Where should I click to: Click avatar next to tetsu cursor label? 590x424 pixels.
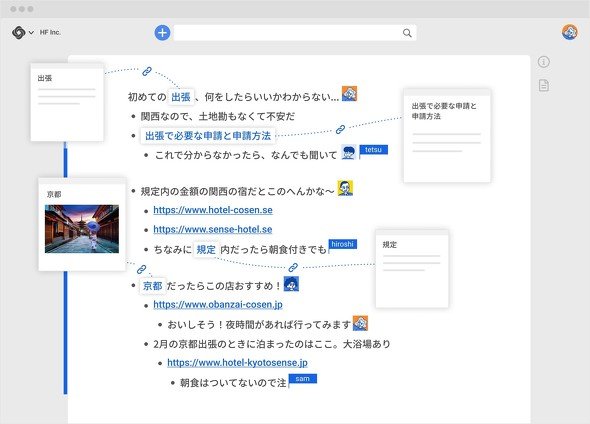coord(349,152)
